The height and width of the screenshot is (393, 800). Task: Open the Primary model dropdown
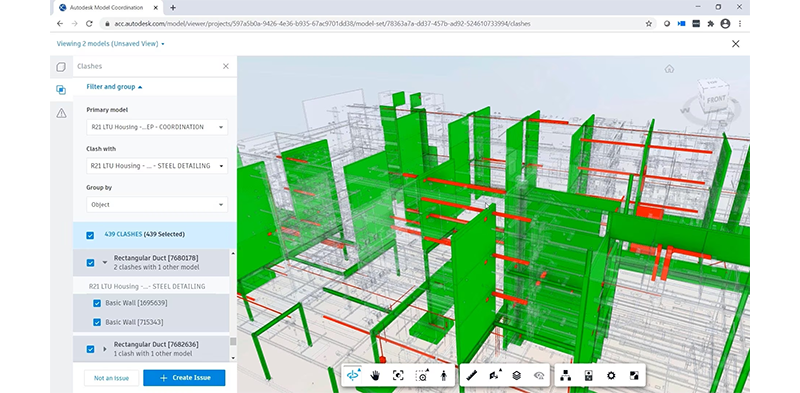tap(157, 127)
